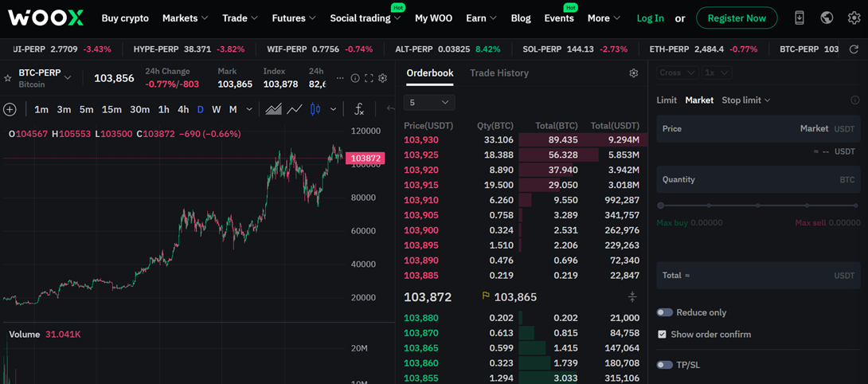Switch to the Trade History tab
The height and width of the screenshot is (384, 868).
pos(499,73)
